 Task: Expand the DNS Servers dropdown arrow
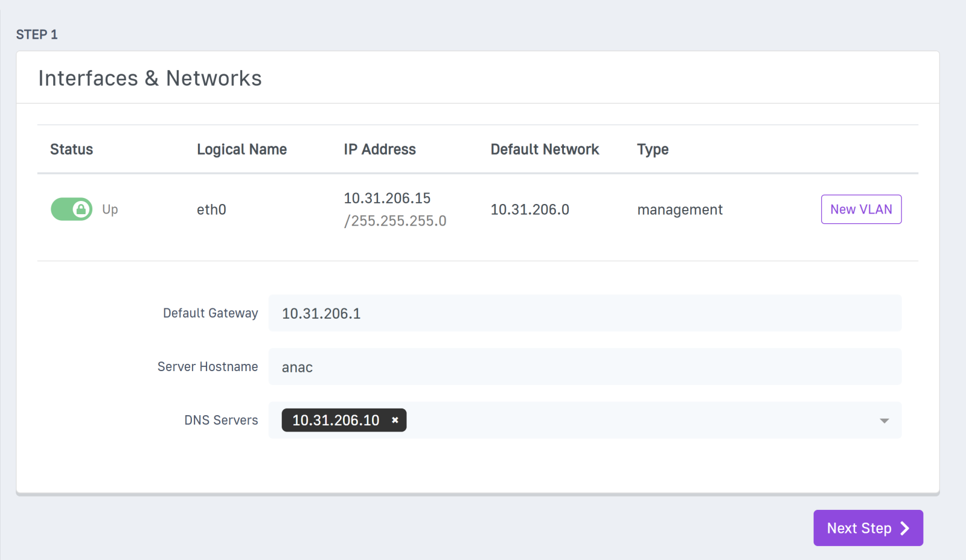884,421
